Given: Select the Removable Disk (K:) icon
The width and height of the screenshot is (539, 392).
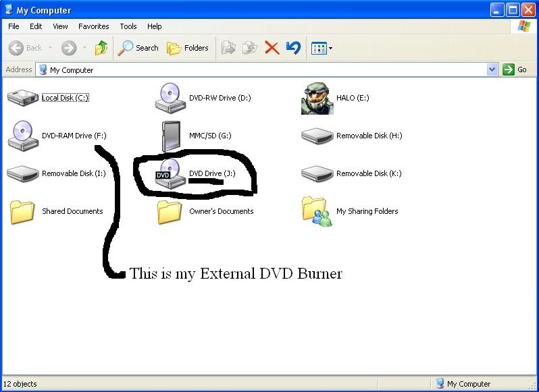Looking at the screenshot, I should tap(317, 173).
